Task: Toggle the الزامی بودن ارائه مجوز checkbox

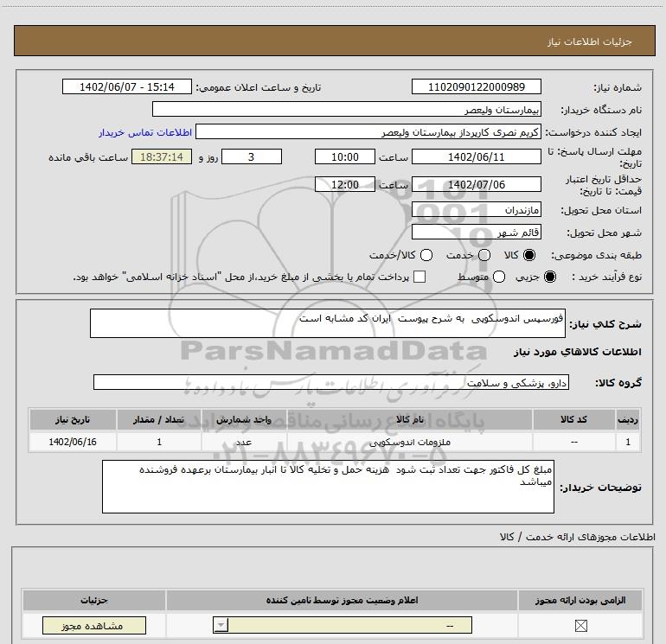Action: 580,625
